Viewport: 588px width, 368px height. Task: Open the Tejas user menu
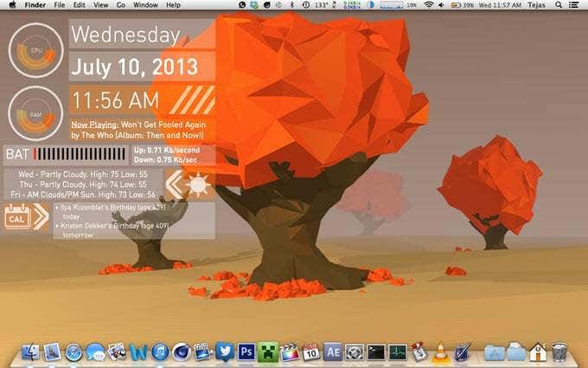[536, 5]
